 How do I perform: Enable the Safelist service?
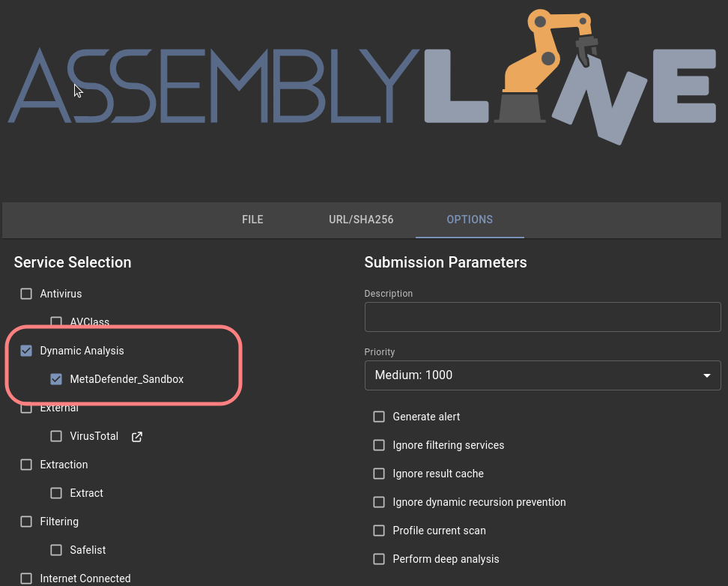[x=56, y=550]
